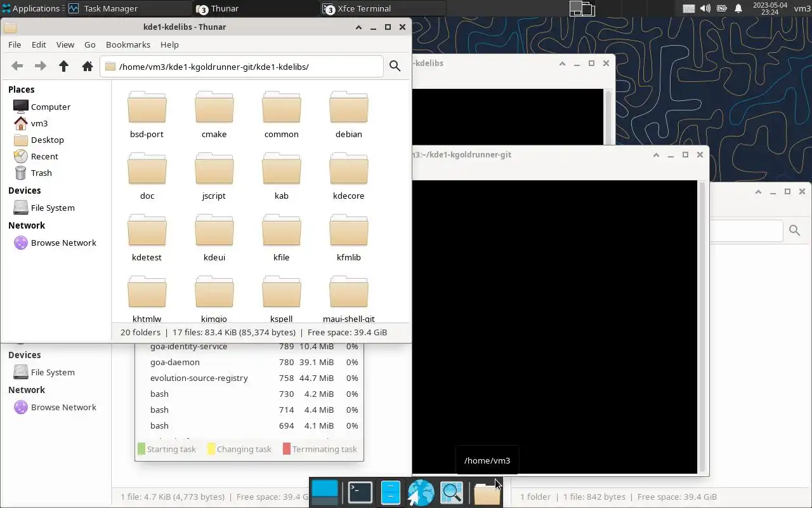Select the kimgio folder
Screen dimensions: 812x508
coord(214,298)
